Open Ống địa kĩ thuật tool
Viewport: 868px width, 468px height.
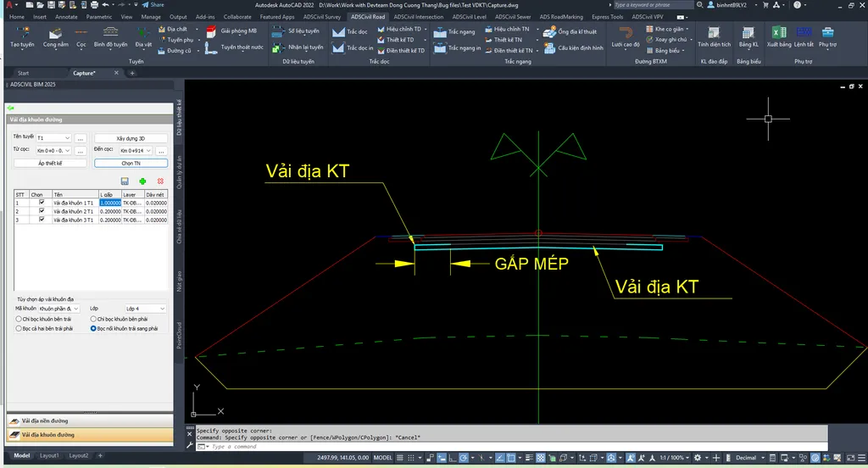point(570,32)
